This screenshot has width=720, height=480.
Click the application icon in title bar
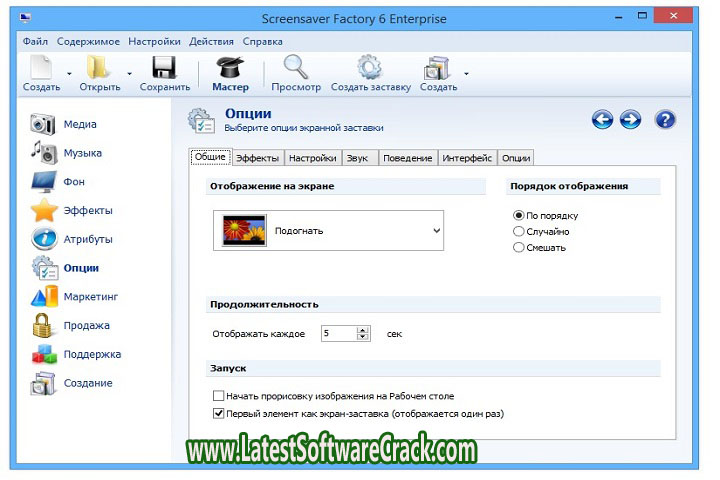pos(25,18)
